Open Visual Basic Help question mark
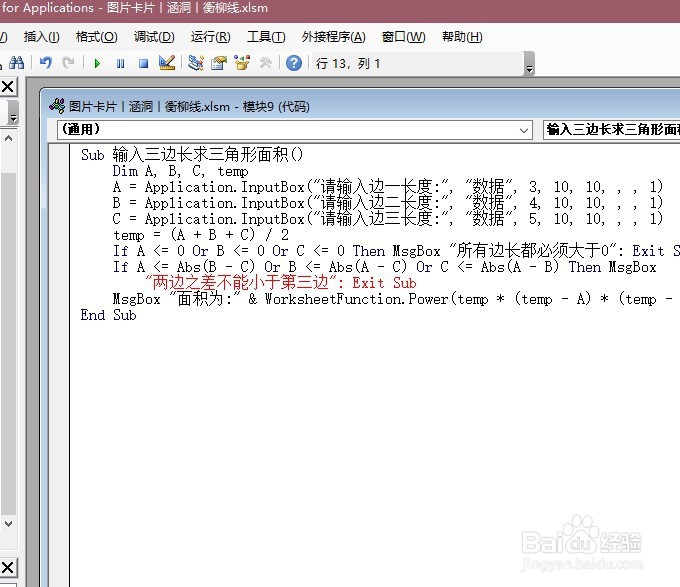This screenshot has width=680, height=587. (x=294, y=63)
